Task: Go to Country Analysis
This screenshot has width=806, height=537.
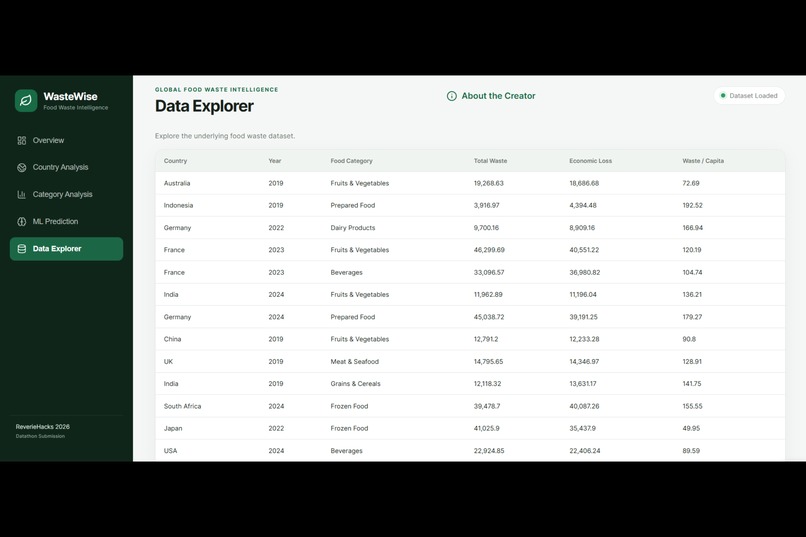Action: 66,168
